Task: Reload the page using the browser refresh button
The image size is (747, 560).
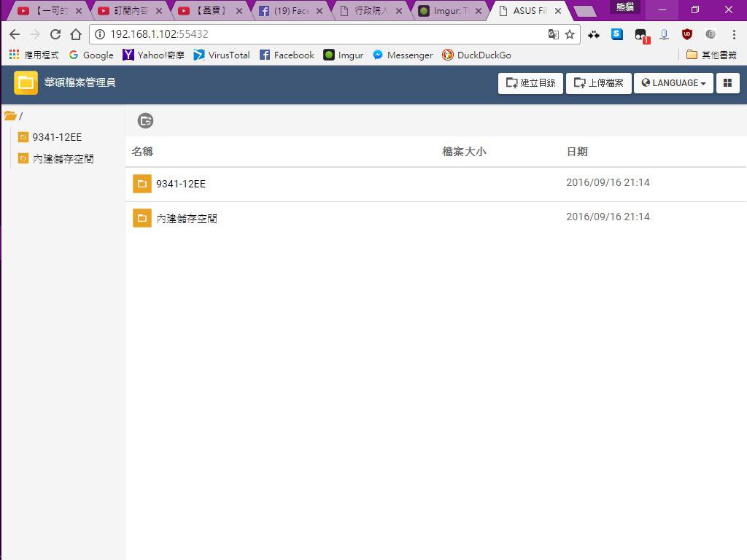Action: 55,34
